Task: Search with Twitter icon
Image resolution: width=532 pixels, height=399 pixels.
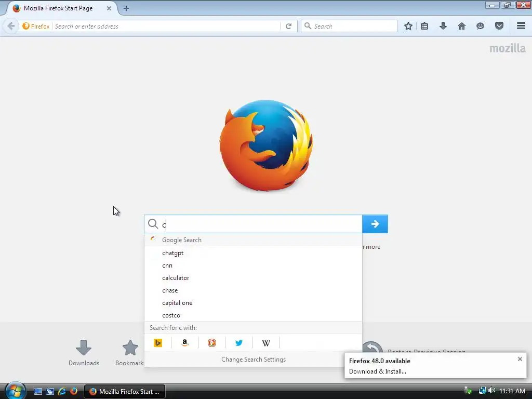Action: click(x=239, y=343)
